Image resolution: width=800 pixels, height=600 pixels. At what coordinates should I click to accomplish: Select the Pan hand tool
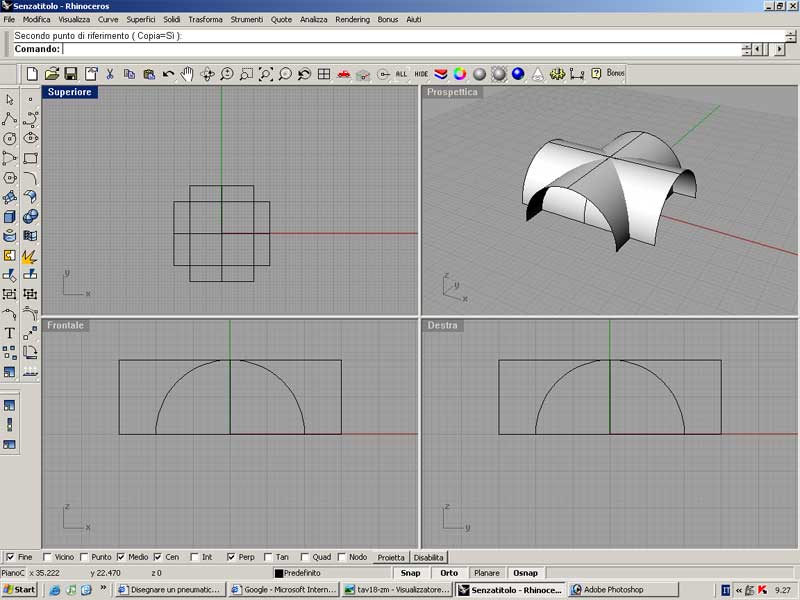coord(187,74)
